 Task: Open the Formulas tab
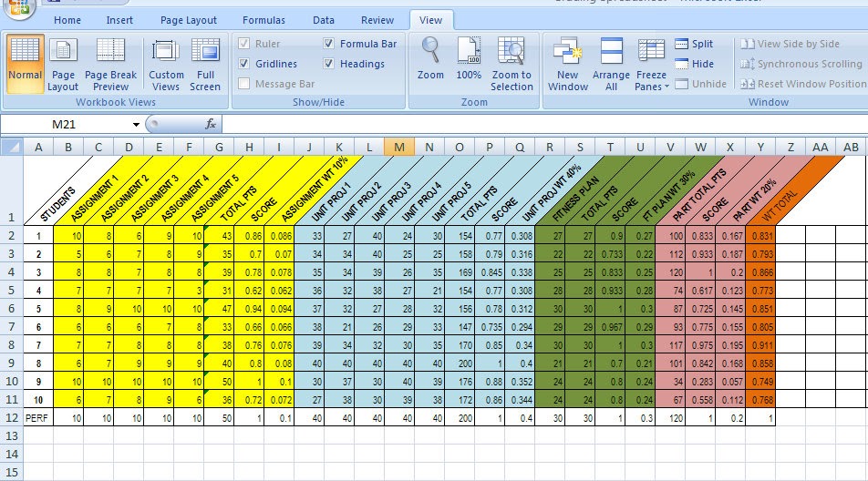pos(263,20)
